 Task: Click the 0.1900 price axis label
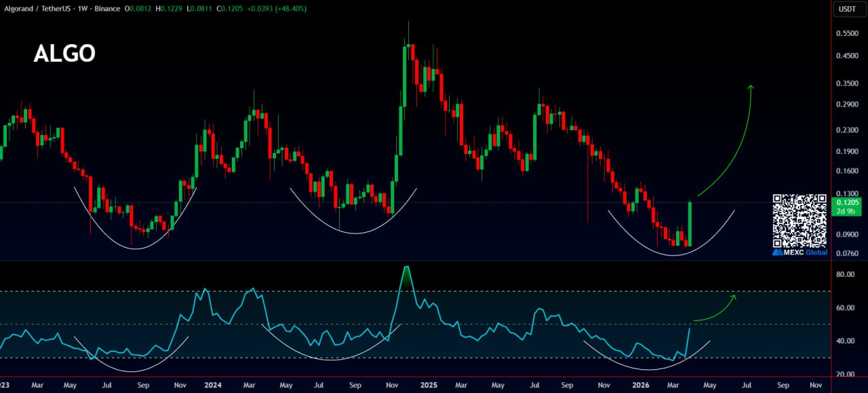click(848, 152)
